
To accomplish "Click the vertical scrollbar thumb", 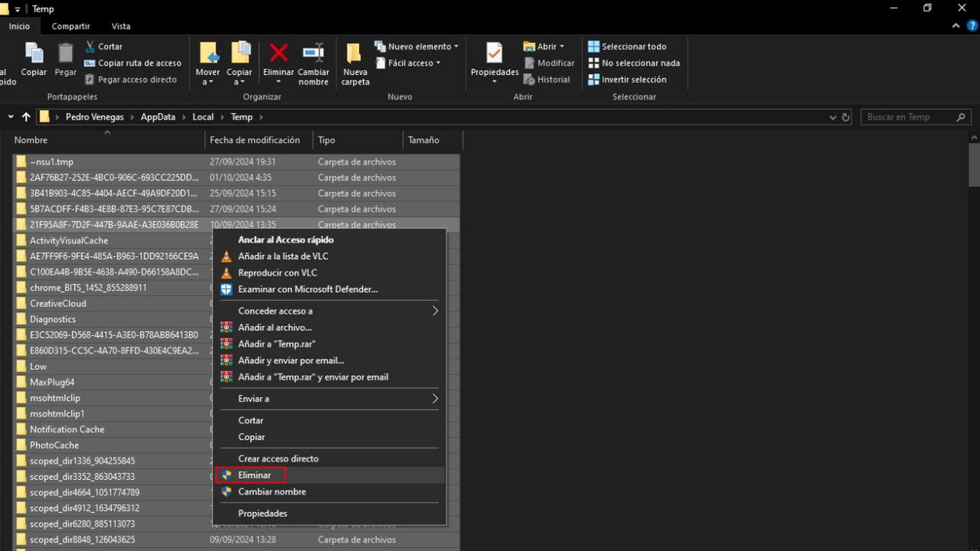I will (974, 165).
